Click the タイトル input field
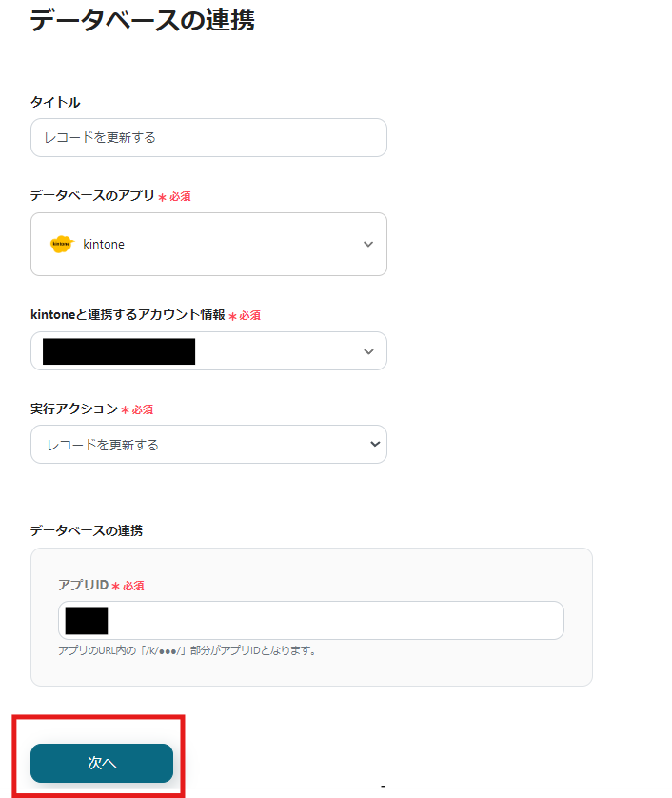The width and height of the screenshot is (672, 798). [208, 137]
